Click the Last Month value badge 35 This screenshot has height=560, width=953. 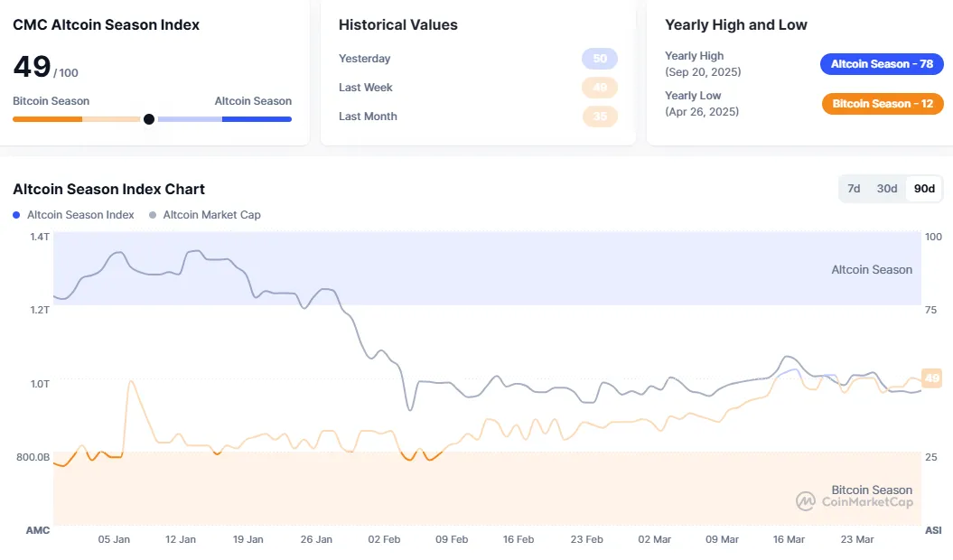pyautogui.click(x=600, y=117)
